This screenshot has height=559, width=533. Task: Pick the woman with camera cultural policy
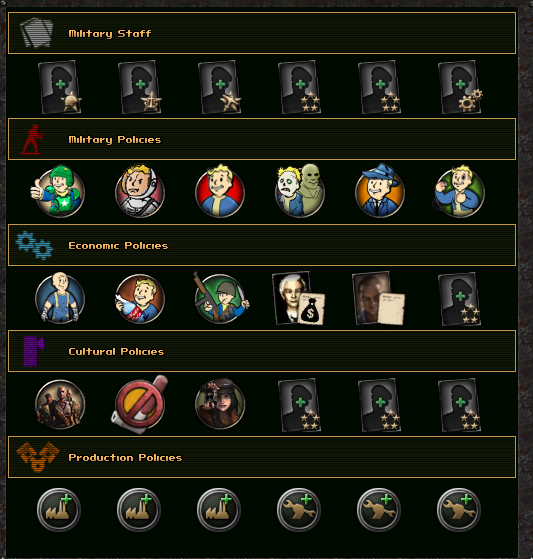pos(220,404)
